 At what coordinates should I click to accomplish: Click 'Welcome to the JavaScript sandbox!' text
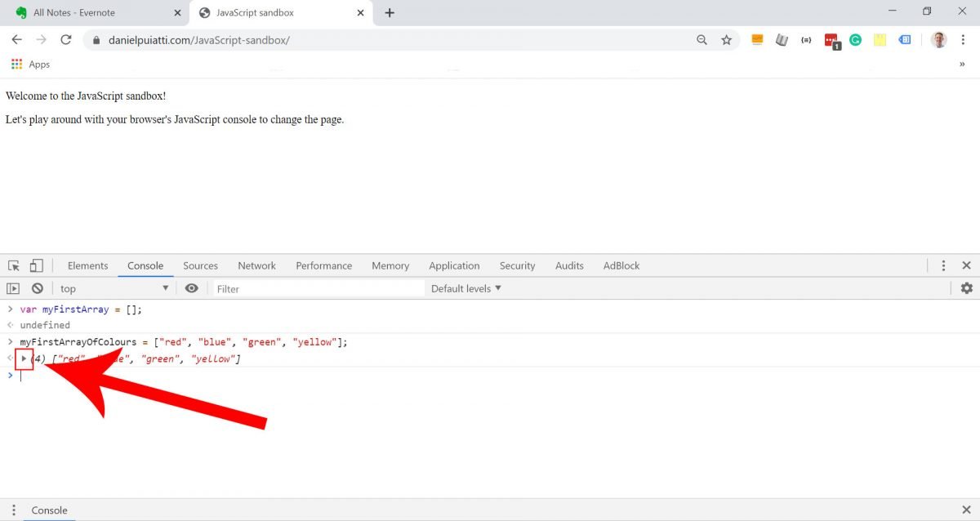86,96
